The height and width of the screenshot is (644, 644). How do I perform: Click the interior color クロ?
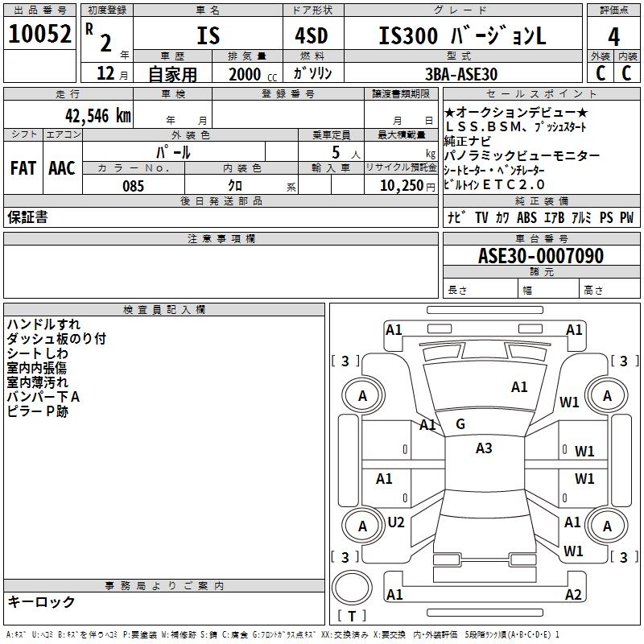[x=235, y=186]
